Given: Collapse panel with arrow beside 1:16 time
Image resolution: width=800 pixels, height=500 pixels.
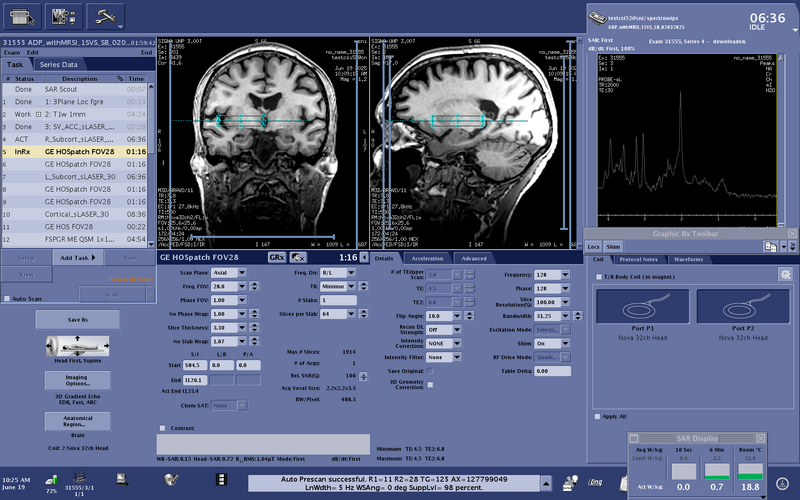Looking at the screenshot, I should pos(364,258).
